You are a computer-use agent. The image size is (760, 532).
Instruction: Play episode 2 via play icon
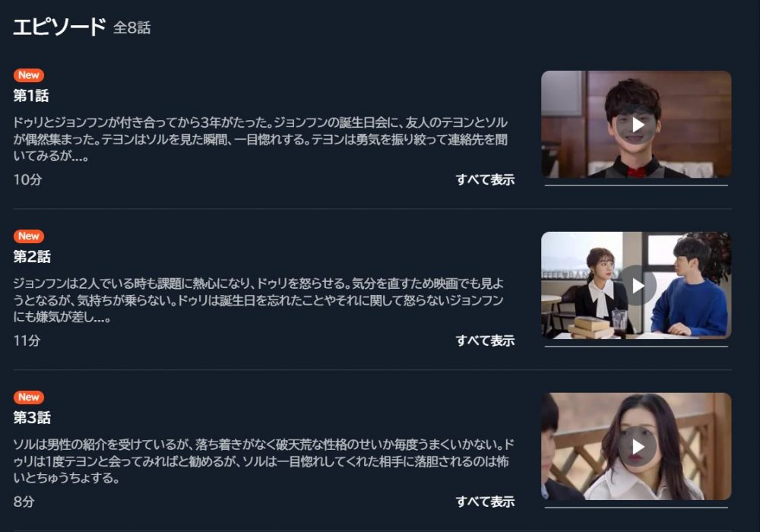tap(638, 286)
